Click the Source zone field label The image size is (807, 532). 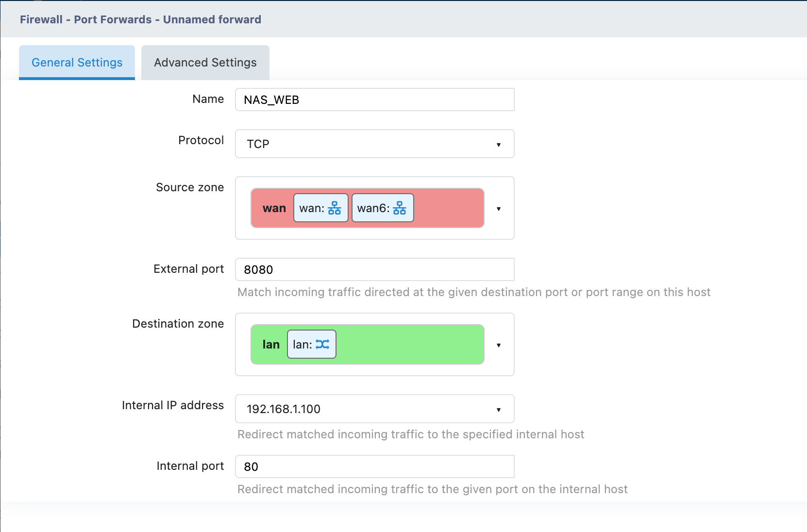[189, 187]
